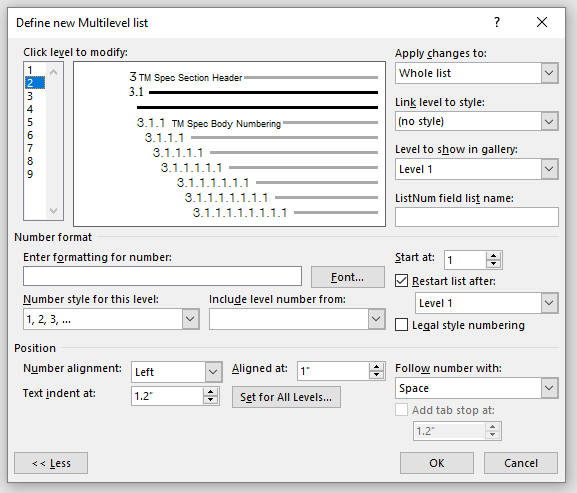Open the Font settings button
577x493 pixels.
348,277
